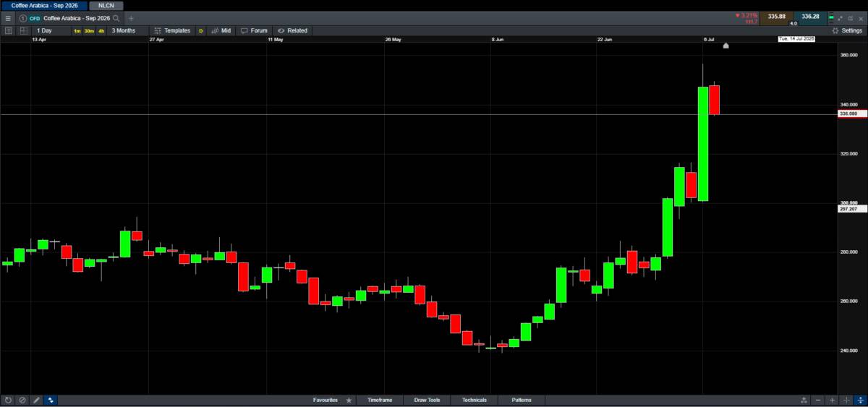
Task: Toggle the crosshair grid icon at bottom right
Action: pyautogui.click(x=846, y=400)
